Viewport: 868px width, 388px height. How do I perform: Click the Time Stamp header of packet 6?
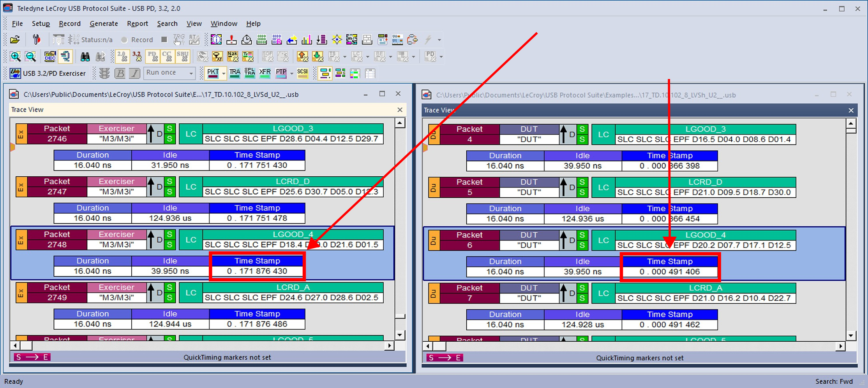pyautogui.click(x=670, y=262)
